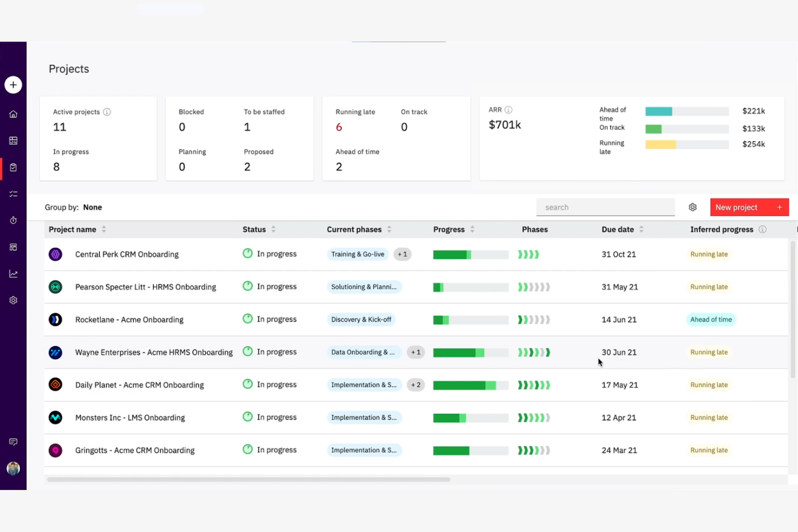This screenshot has height=532, width=798.
Task: Click the Gringotts project logo
Action: 56,450
